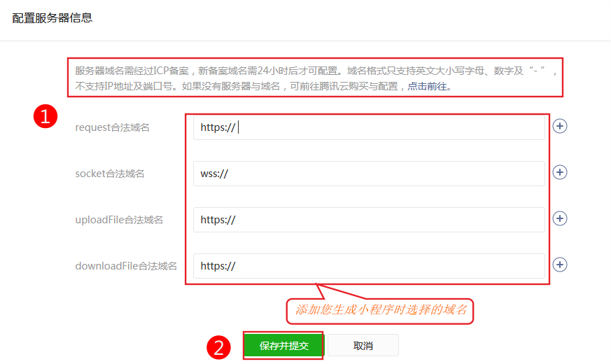Click into the socket wss:// input box
611x364 pixels.
369,174
